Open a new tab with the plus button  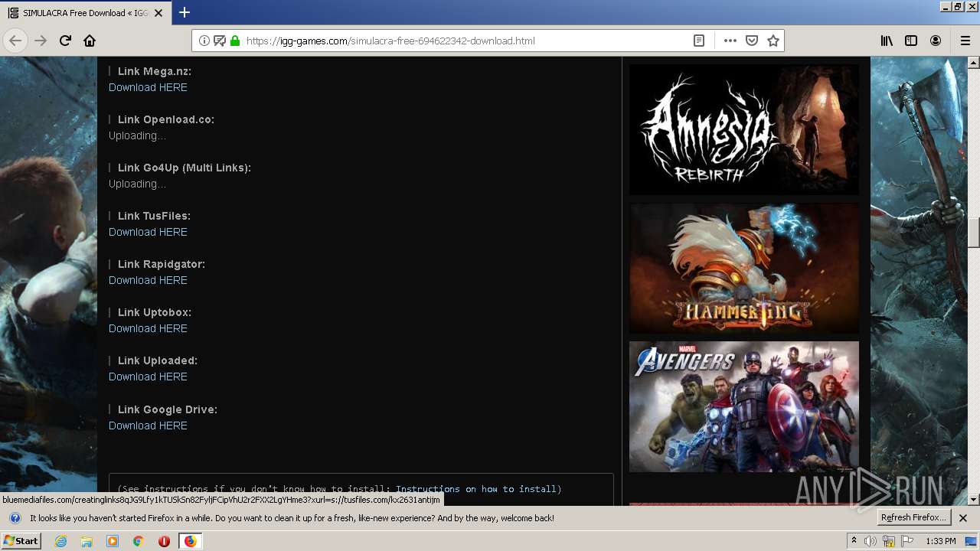(185, 12)
